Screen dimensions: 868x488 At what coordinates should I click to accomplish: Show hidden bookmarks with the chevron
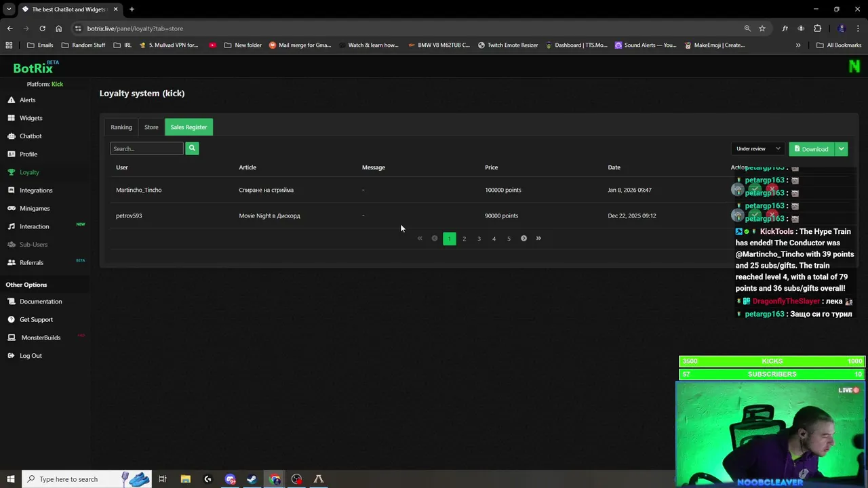pyautogui.click(x=798, y=45)
